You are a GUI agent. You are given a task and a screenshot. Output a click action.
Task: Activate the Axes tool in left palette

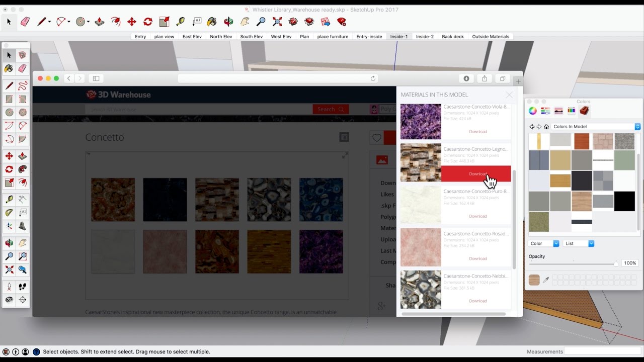(9, 226)
